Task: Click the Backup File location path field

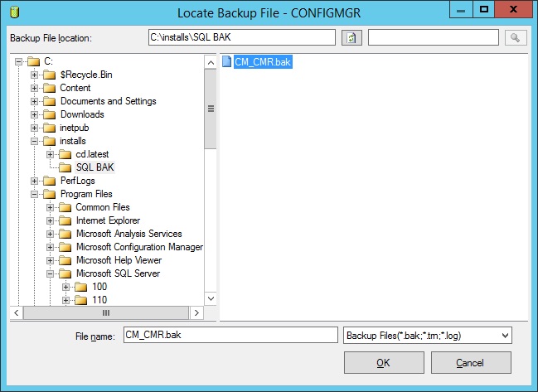Action: [240, 38]
